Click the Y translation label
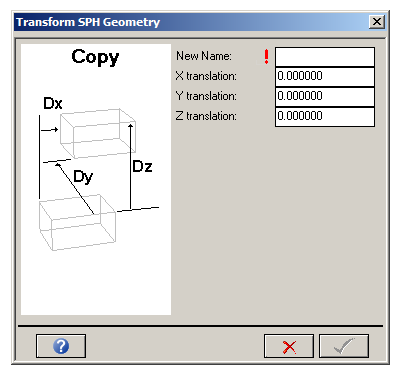 (206, 96)
